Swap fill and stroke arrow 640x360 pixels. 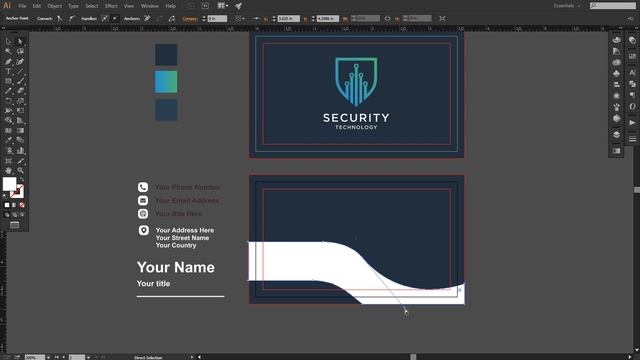point(22,179)
